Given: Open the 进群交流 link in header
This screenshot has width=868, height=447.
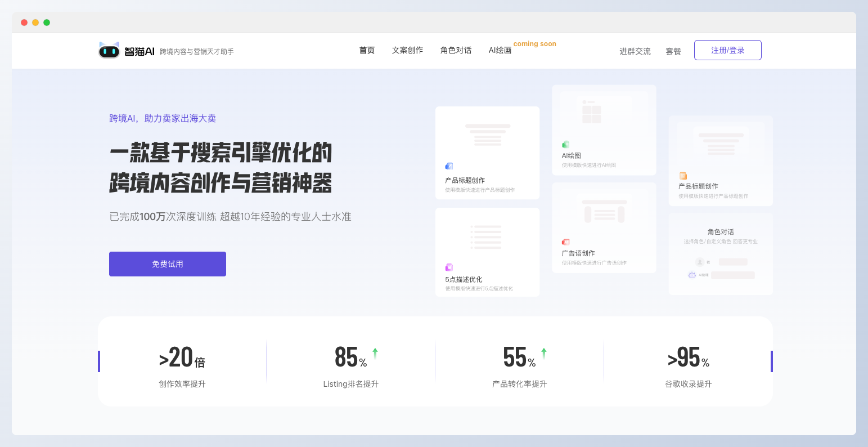Looking at the screenshot, I should tap(635, 51).
